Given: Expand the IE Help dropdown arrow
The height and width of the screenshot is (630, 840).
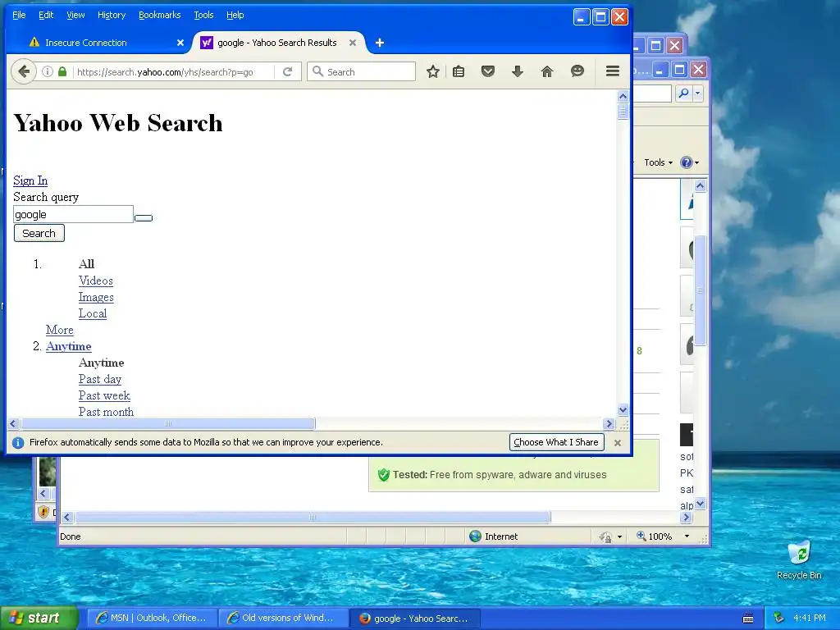Looking at the screenshot, I should click(696, 162).
